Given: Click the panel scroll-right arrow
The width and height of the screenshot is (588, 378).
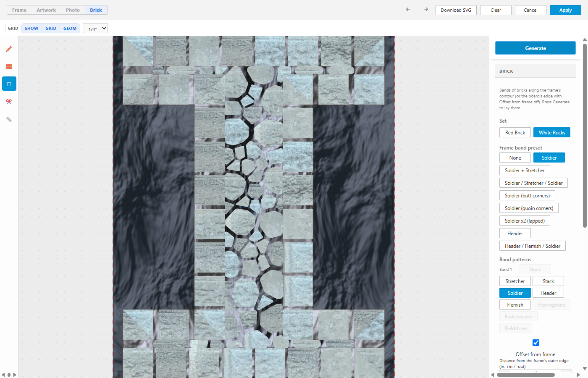Looking at the screenshot, I should click(578, 375).
